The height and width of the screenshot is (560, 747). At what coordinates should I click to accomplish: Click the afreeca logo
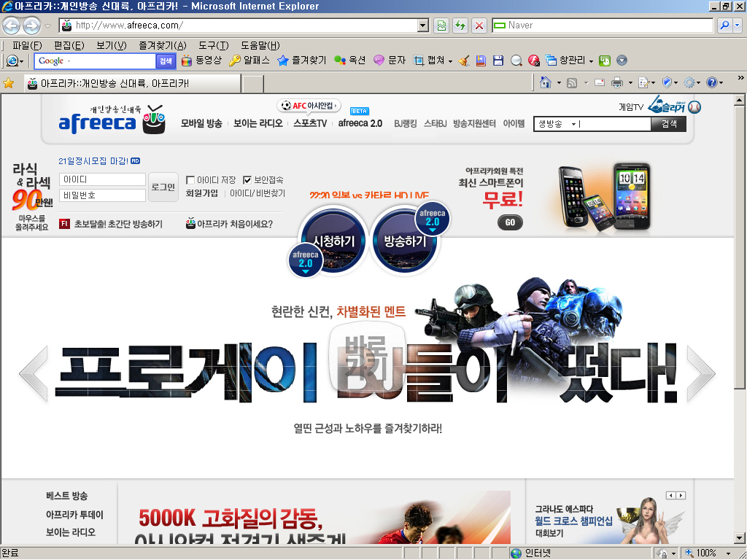(112, 120)
